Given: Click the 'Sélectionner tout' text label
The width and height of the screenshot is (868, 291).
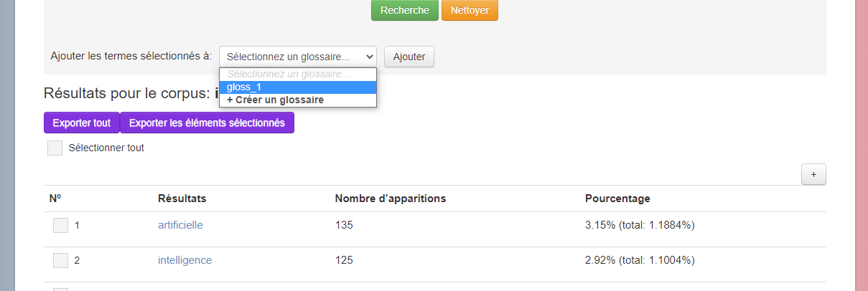Looking at the screenshot, I should pyautogui.click(x=106, y=148).
